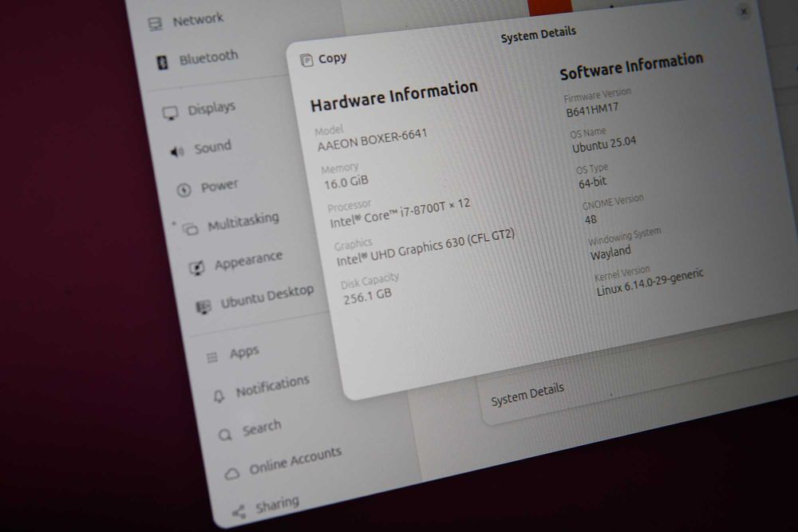Click the Bluetooth icon in sidebar
The image size is (798, 532).
162,62
